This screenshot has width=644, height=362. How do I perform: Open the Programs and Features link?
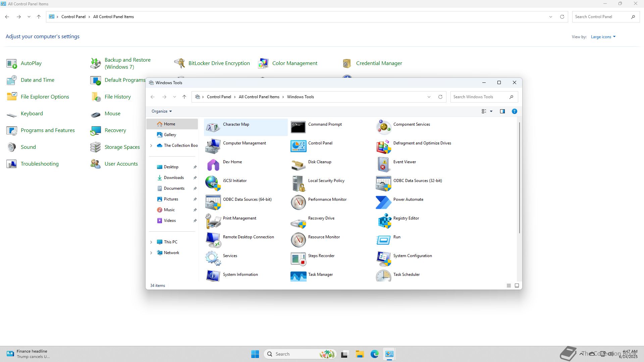(48, 130)
